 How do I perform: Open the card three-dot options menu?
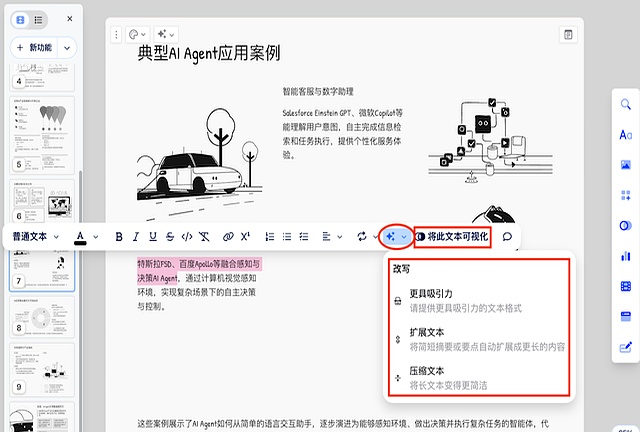click(x=116, y=35)
